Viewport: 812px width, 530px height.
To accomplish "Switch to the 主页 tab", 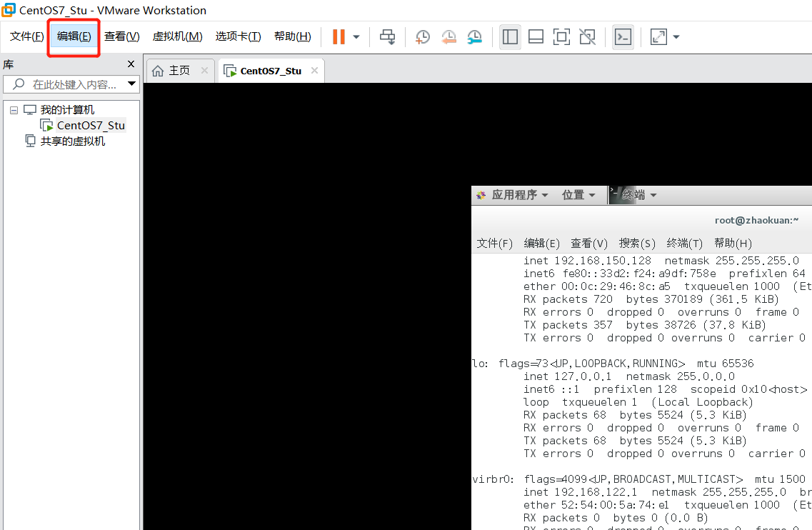I will coord(179,71).
